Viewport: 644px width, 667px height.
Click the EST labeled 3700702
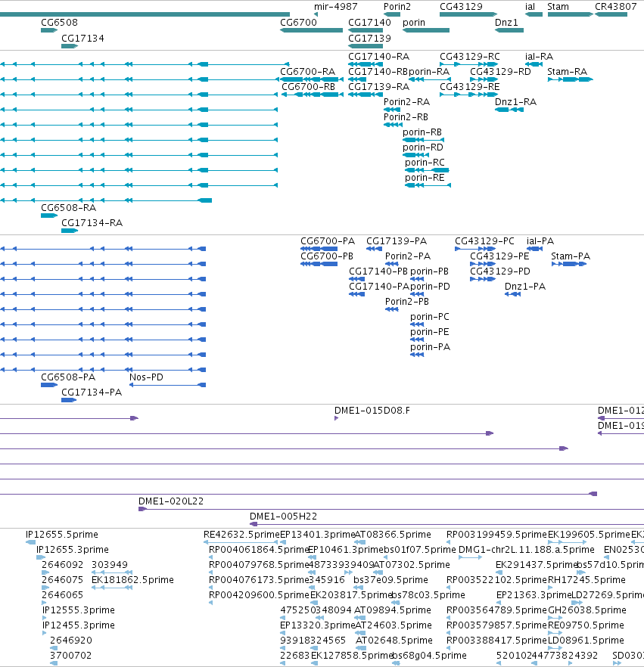pyautogui.click(x=70, y=656)
